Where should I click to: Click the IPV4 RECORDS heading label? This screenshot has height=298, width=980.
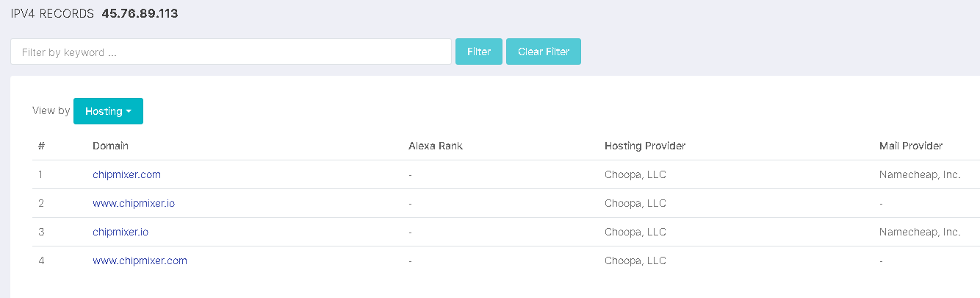coord(52,13)
